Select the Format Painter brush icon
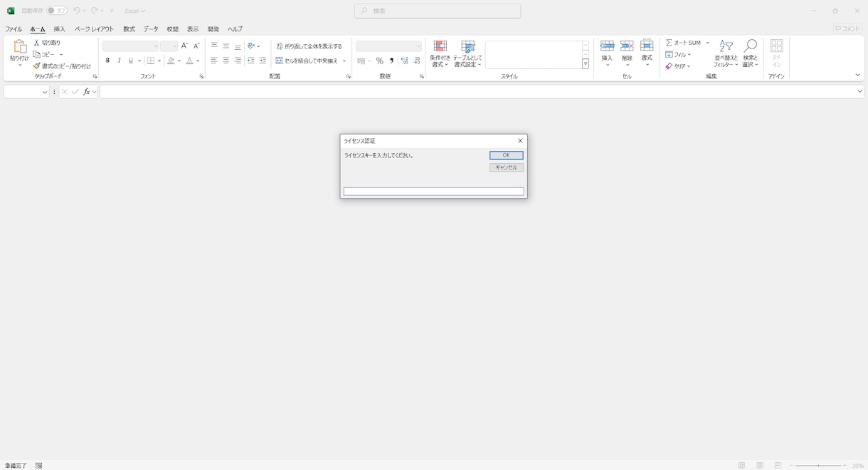Image resolution: width=868 pixels, height=470 pixels. [36, 66]
